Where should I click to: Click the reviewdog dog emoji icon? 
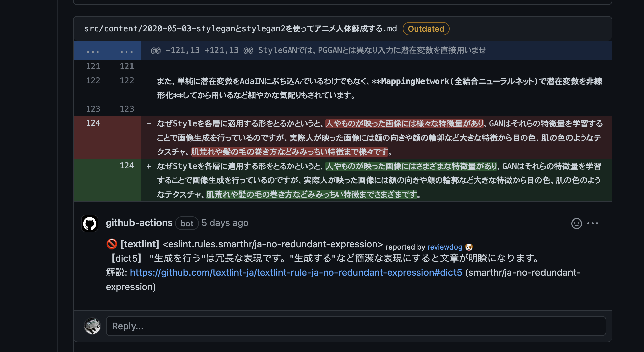click(x=469, y=247)
